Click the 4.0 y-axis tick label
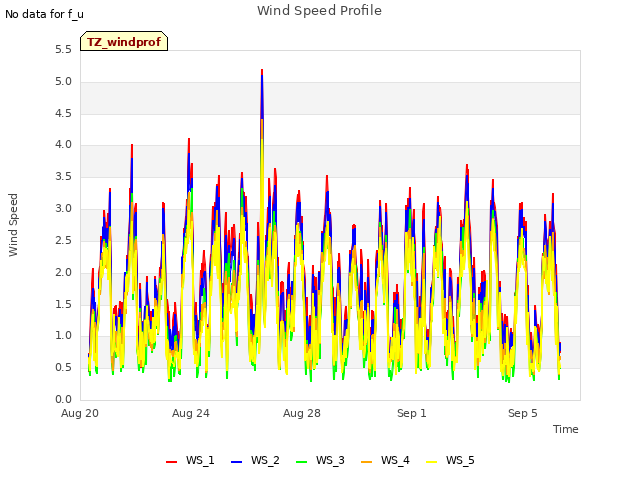 (x=63, y=144)
